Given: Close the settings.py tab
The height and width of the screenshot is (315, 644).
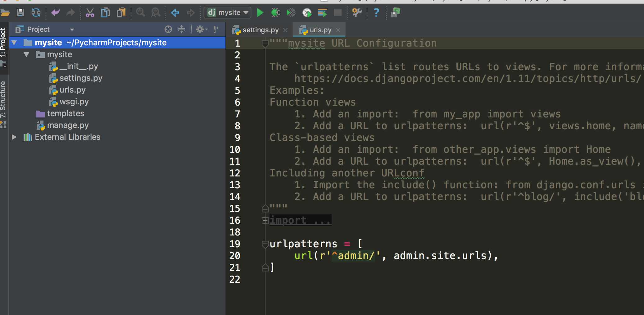Looking at the screenshot, I should [x=285, y=30].
